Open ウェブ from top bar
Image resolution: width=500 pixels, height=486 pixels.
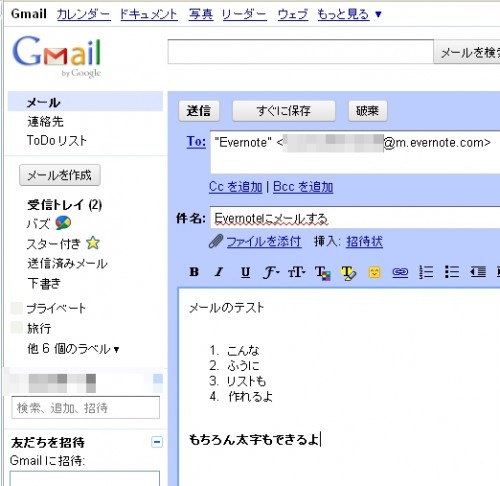tap(293, 14)
